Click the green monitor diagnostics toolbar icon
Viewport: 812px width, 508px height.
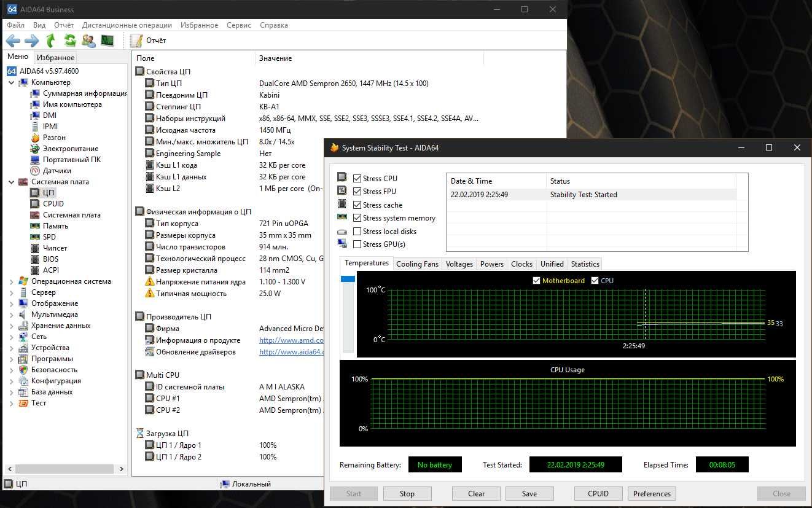(x=107, y=41)
